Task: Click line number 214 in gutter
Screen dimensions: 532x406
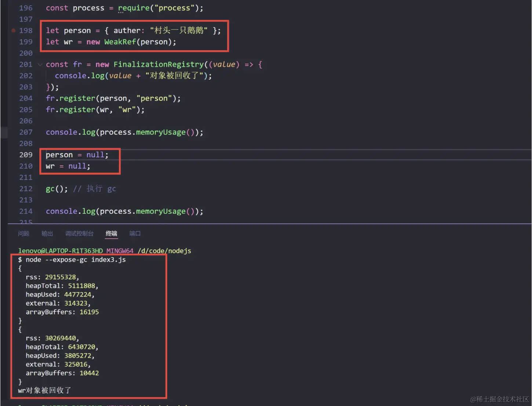Action: (26, 211)
